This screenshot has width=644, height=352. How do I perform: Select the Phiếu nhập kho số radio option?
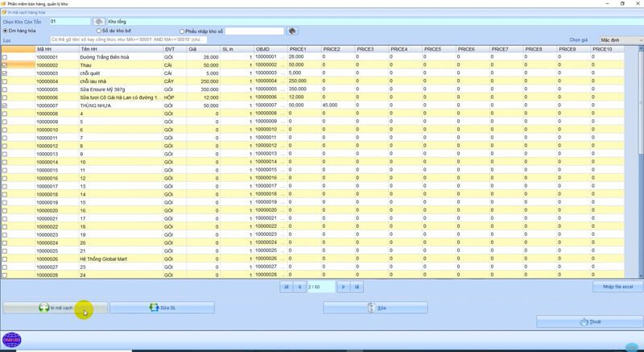click(183, 31)
